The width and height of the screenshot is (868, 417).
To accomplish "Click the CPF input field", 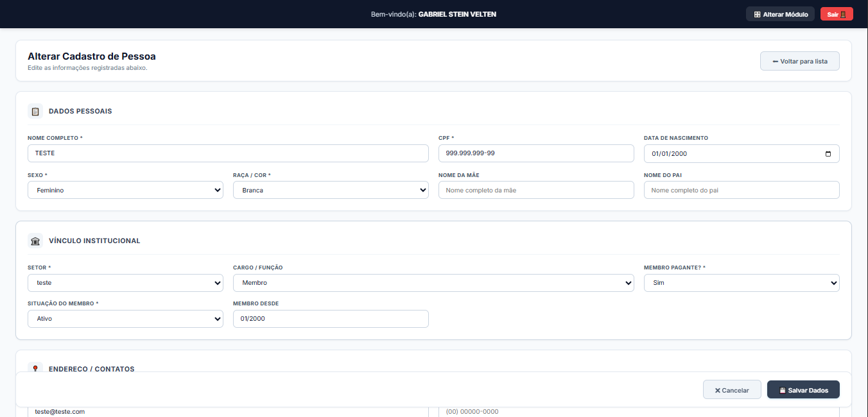I will coord(536,153).
